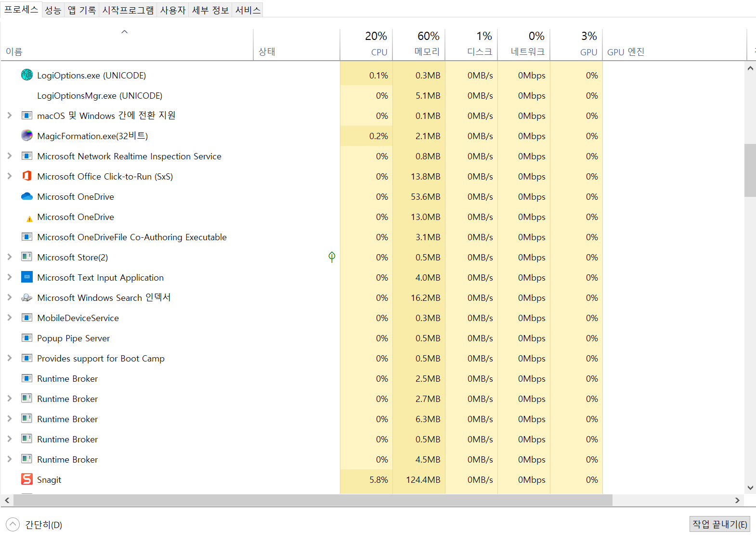Click the Provides support for Boot Camp icon

(27, 358)
